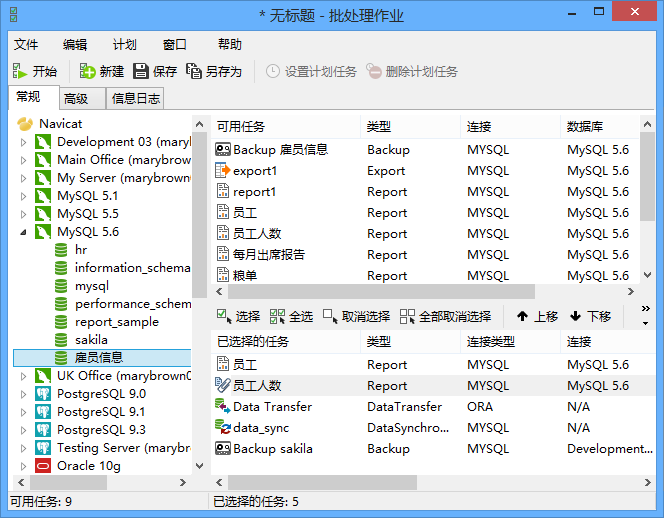This screenshot has height=518, width=664.
Task: Click the 每月出席报告 report icon
Action: [223, 254]
